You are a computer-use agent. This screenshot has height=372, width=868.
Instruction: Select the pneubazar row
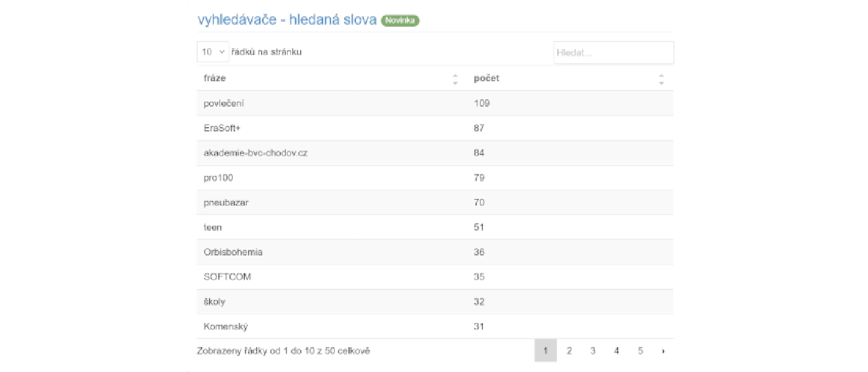(435, 203)
